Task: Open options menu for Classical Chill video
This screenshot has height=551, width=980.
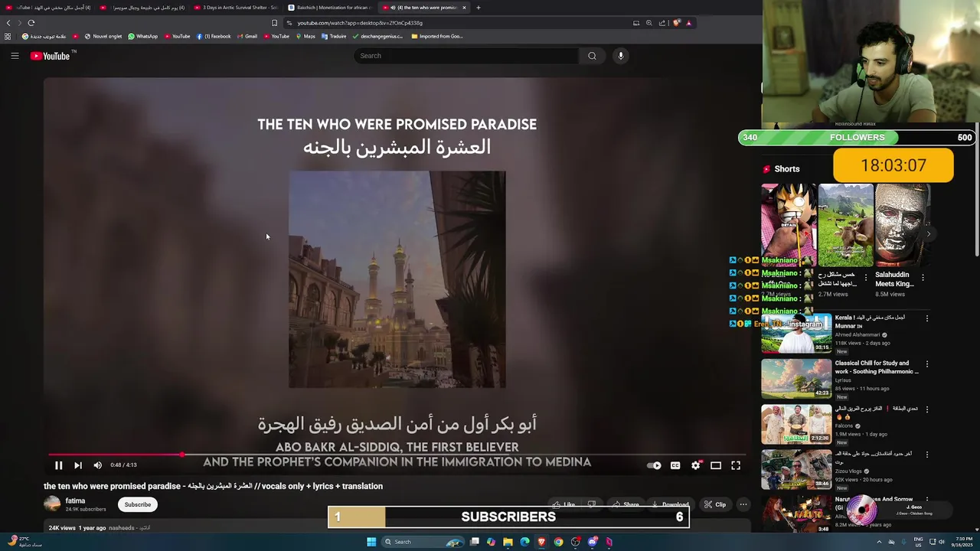Action: click(927, 364)
